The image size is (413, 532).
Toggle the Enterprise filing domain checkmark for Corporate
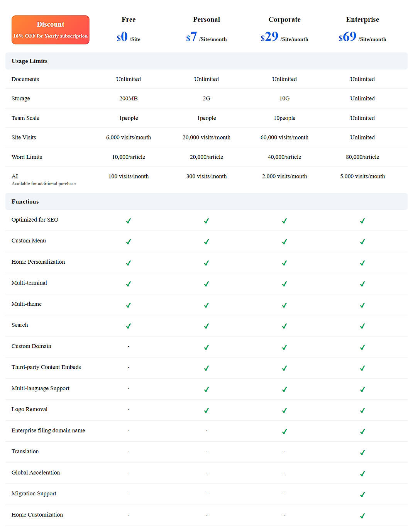[284, 431]
